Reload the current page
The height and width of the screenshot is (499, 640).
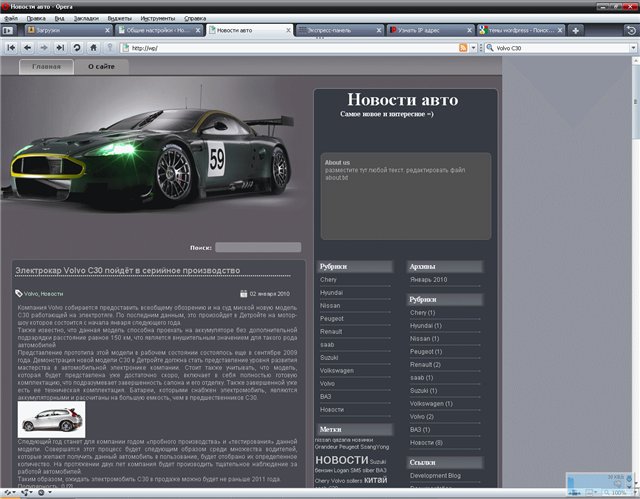[77, 47]
